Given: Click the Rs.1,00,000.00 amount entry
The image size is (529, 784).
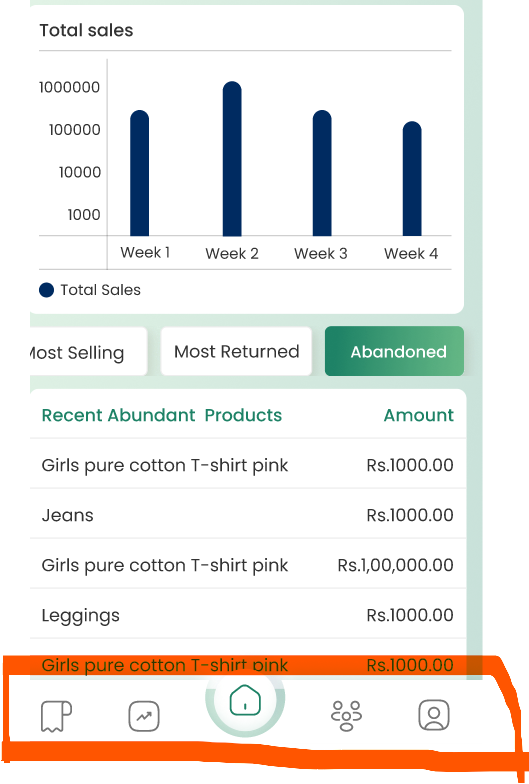Looking at the screenshot, I should click(396, 565).
